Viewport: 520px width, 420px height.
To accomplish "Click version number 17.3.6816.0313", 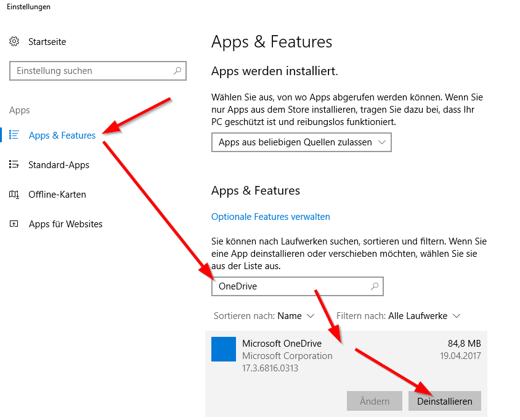I will [270, 368].
